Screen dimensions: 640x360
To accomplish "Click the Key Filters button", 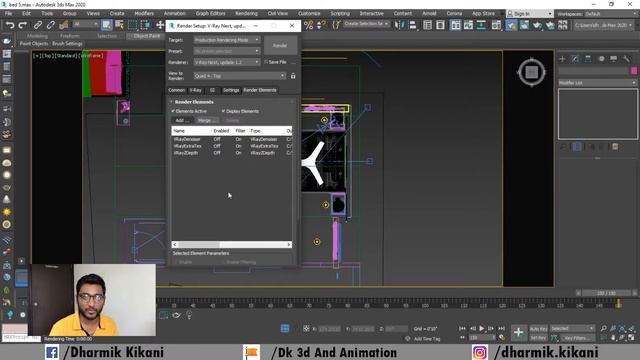I will (577, 338).
